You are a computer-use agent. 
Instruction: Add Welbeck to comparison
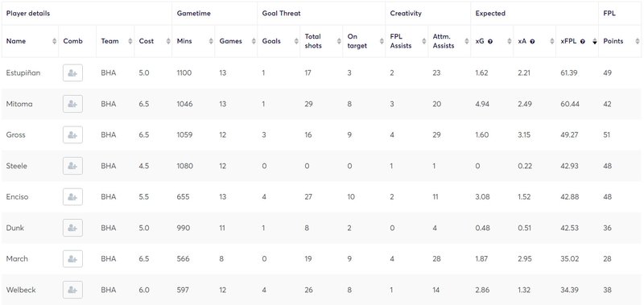click(72, 290)
